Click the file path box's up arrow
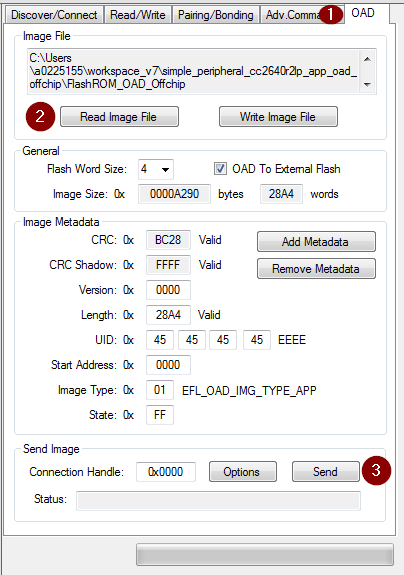The width and height of the screenshot is (404, 575). (367, 59)
